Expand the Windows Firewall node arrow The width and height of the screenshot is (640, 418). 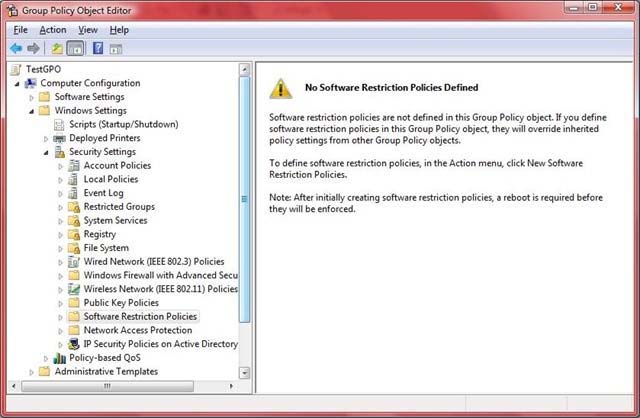[60, 276]
